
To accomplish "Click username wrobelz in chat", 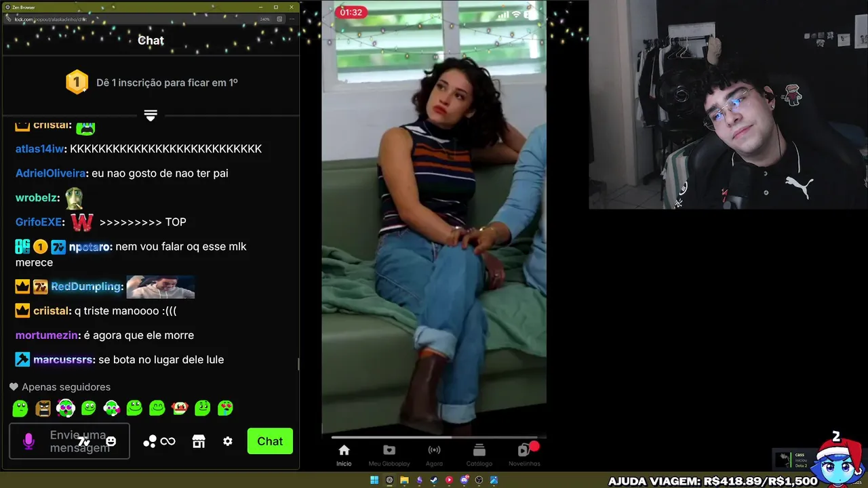I will (35, 198).
